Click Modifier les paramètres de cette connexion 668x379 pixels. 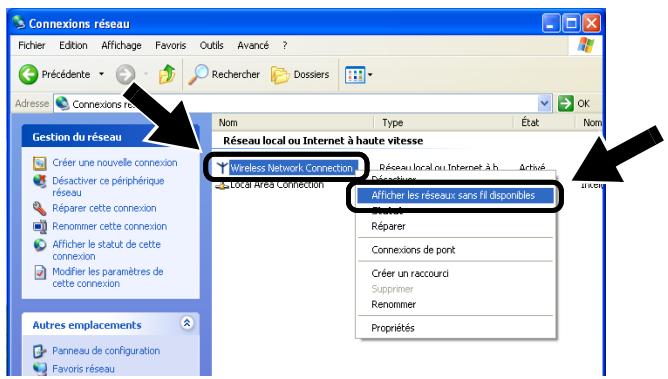[108, 278]
